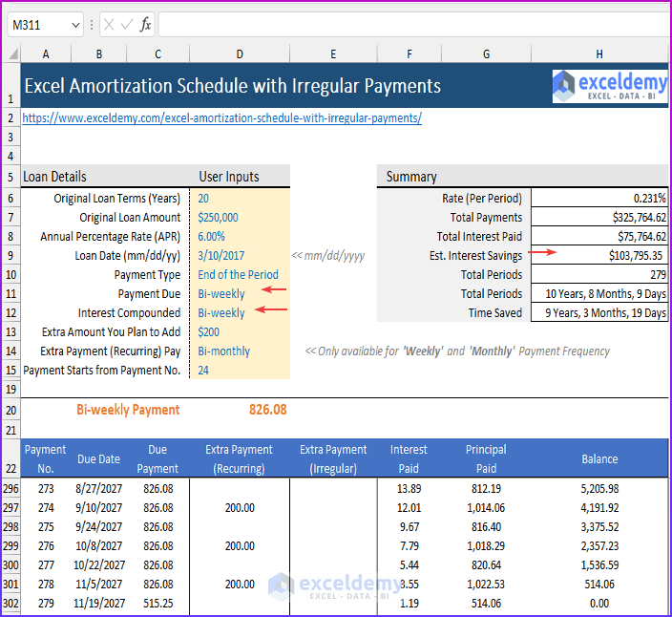The height and width of the screenshot is (617, 672).
Task: Click the Loan Date cell 3/10/2017
Action: click(239, 256)
